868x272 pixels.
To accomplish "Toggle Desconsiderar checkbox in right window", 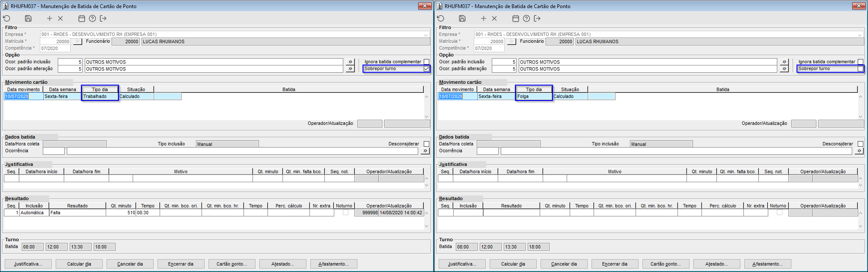I will pos(860,144).
